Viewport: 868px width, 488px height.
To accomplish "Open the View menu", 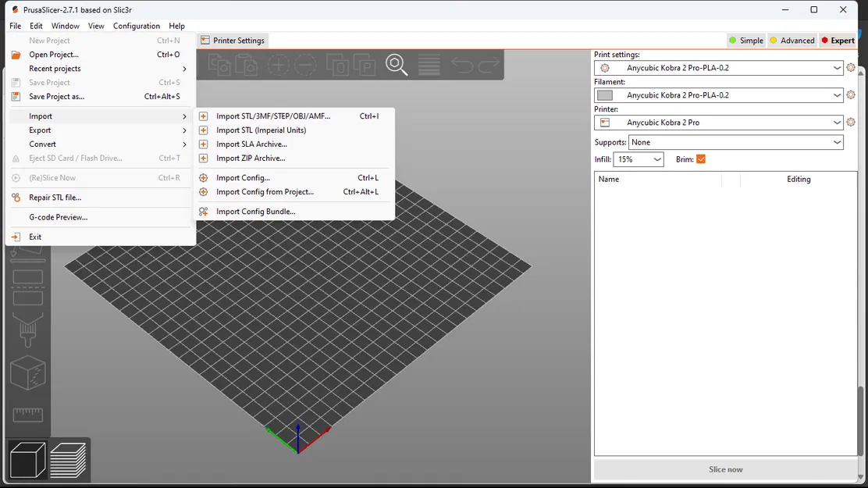I will 96,26.
